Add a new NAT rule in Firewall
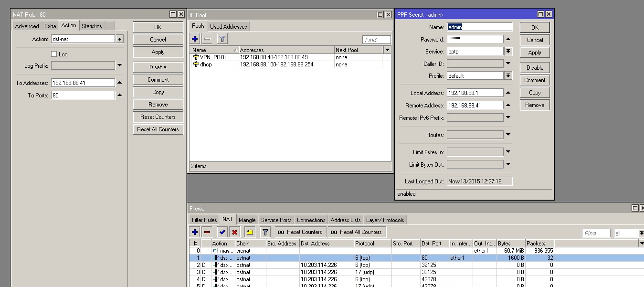The height and width of the screenshot is (287, 644). (195, 232)
